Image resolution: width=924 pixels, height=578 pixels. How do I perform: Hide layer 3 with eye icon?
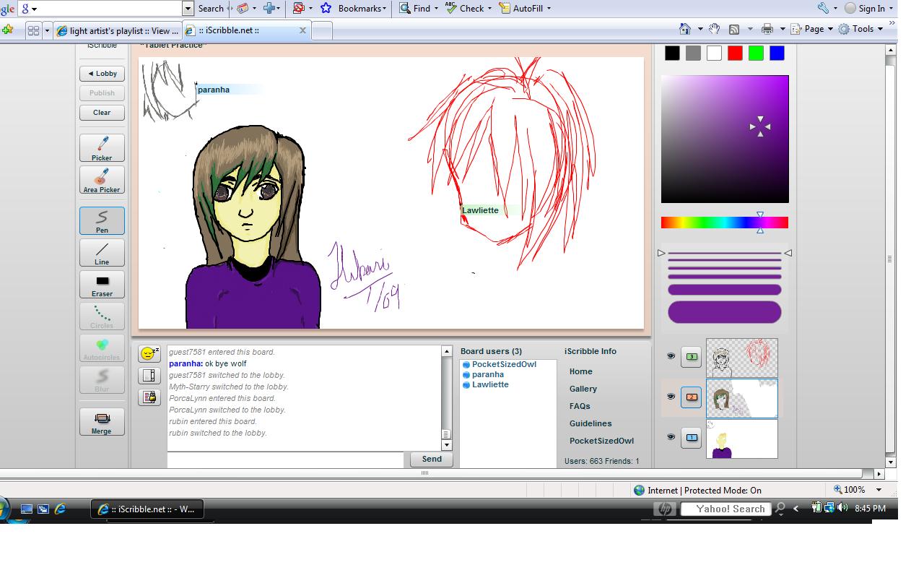671,356
